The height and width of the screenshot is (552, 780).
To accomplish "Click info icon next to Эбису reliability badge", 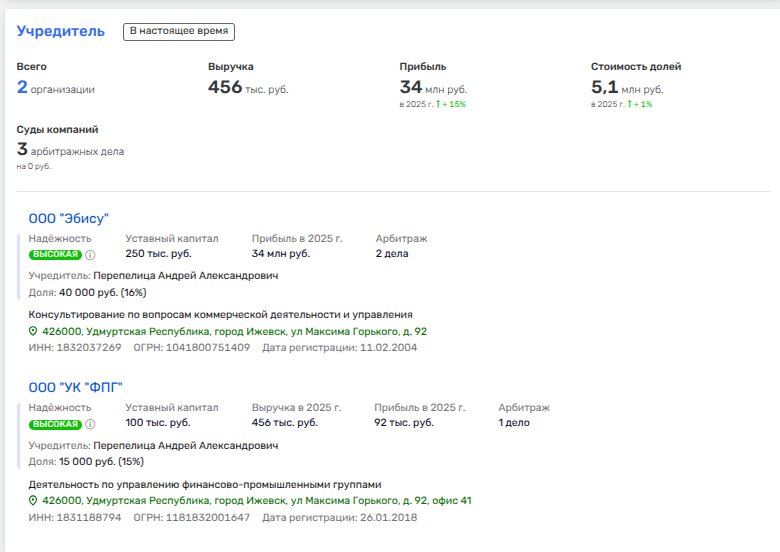I will 90,255.
